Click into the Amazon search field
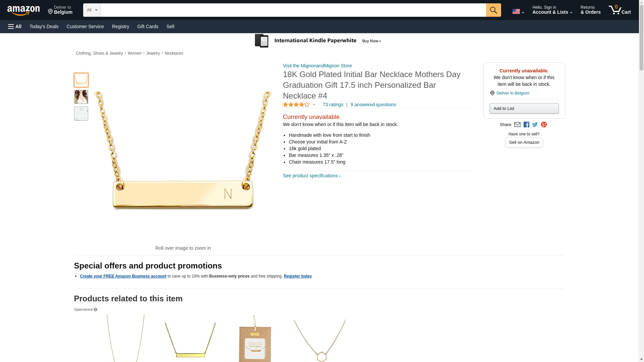Viewport: 644px width, 362px height. pos(293,10)
